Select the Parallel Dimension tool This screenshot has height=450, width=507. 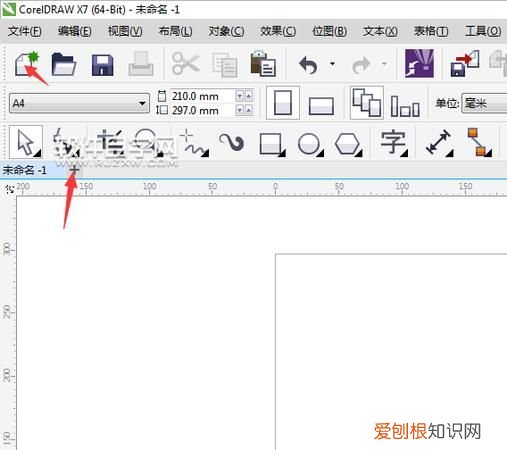(x=439, y=143)
